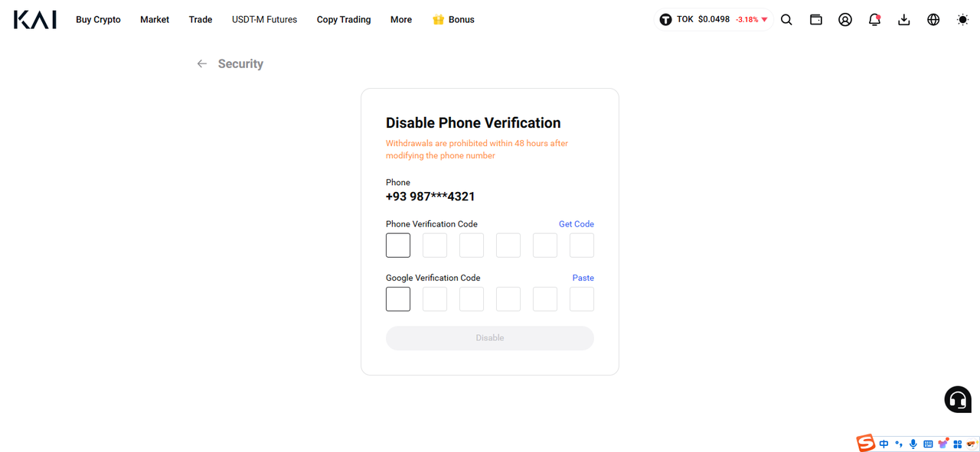Open the Copy Trading menu
Screen dimensions: 980x452
coord(344,20)
